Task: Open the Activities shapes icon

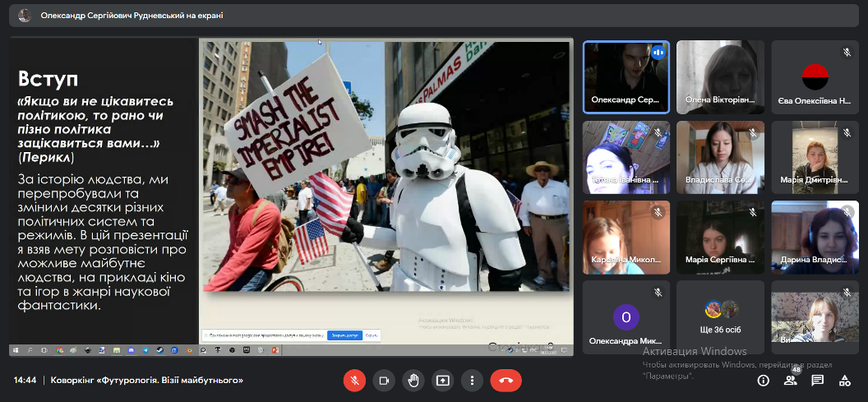Action: (x=844, y=380)
